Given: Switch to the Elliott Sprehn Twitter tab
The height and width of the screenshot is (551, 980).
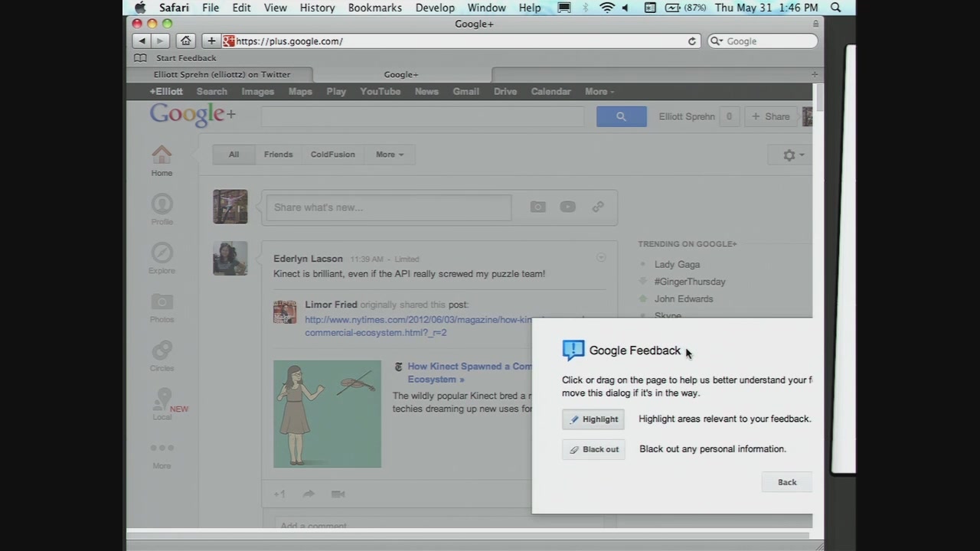Looking at the screenshot, I should [220, 74].
